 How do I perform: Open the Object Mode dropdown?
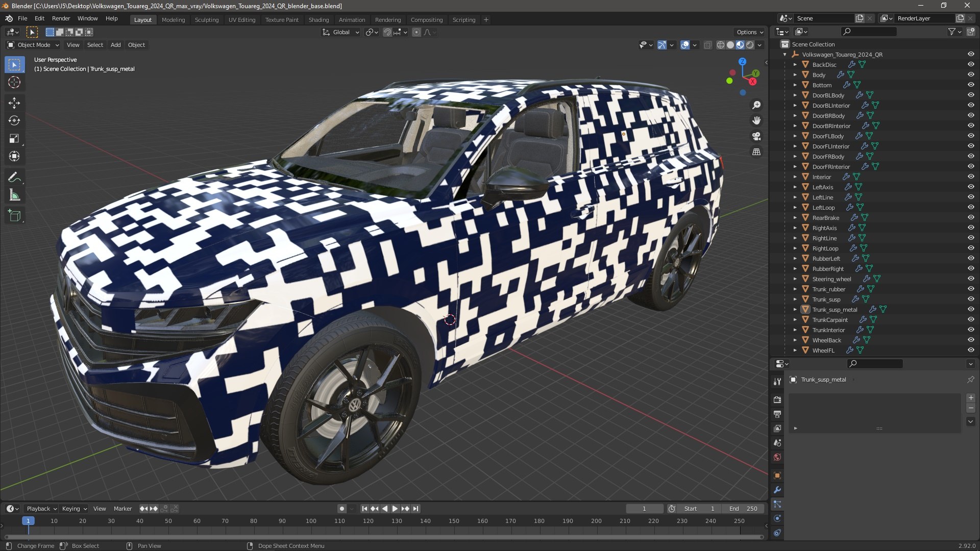point(34,45)
